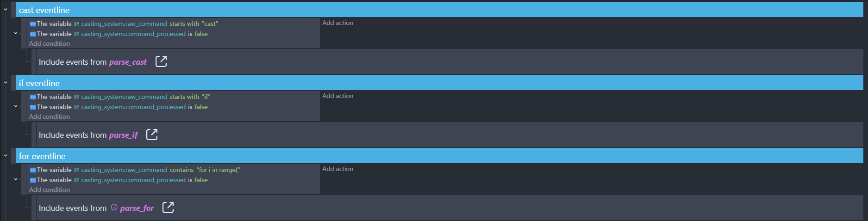Open the parse_cast include sheet icon
The image size is (868, 221).
tap(161, 61)
